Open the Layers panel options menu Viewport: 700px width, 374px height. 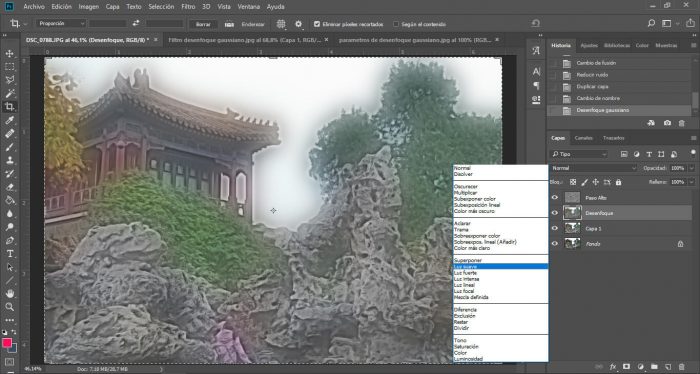pos(693,138)
